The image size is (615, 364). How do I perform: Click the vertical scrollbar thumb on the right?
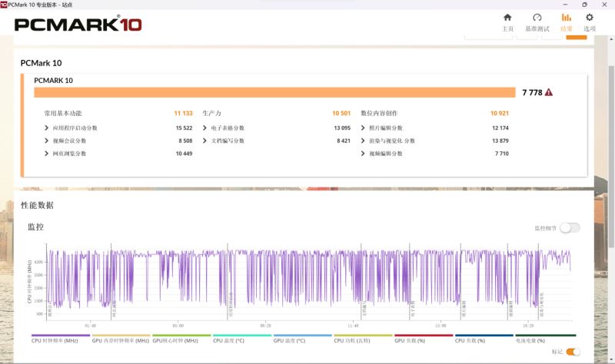[x=611, y=157]
